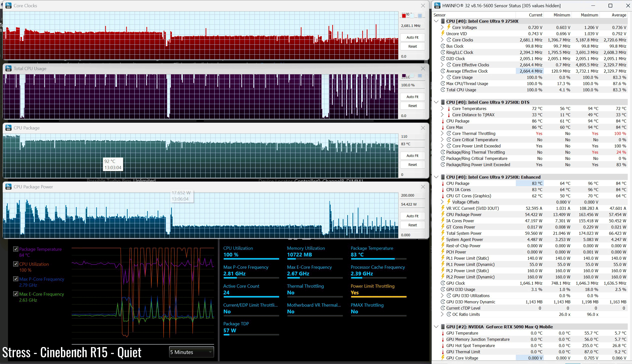Close the Total CPU Usage graph window
The width and height of the screenshot is (632, 364).
tap(423, 69)
